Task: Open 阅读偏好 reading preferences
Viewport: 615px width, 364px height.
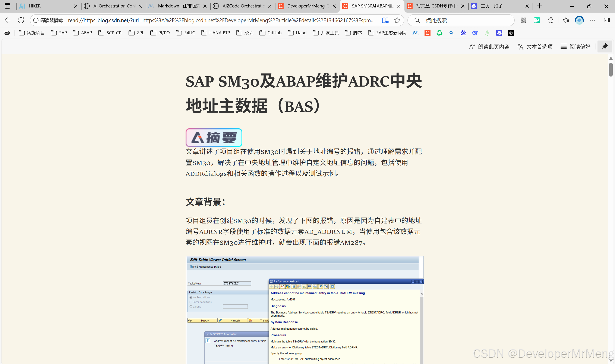Action: (575, 47)
